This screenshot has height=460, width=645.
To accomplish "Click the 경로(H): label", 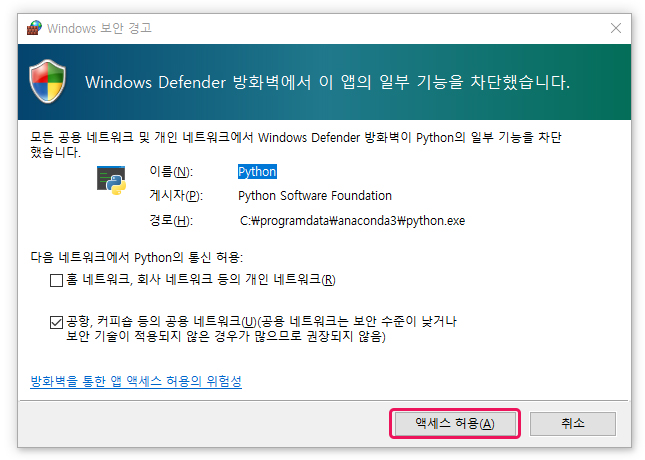I will (171, 221).
